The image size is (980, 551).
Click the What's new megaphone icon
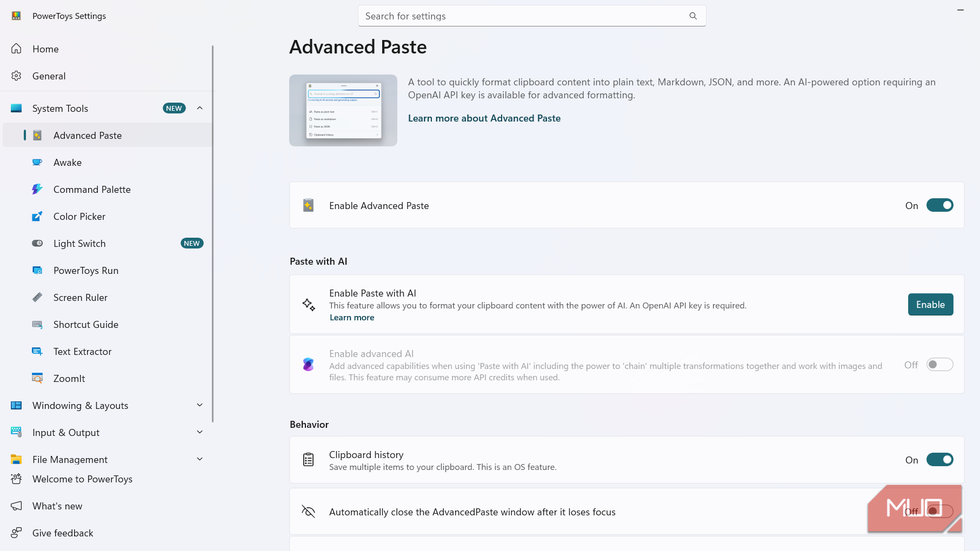[16, 506]
